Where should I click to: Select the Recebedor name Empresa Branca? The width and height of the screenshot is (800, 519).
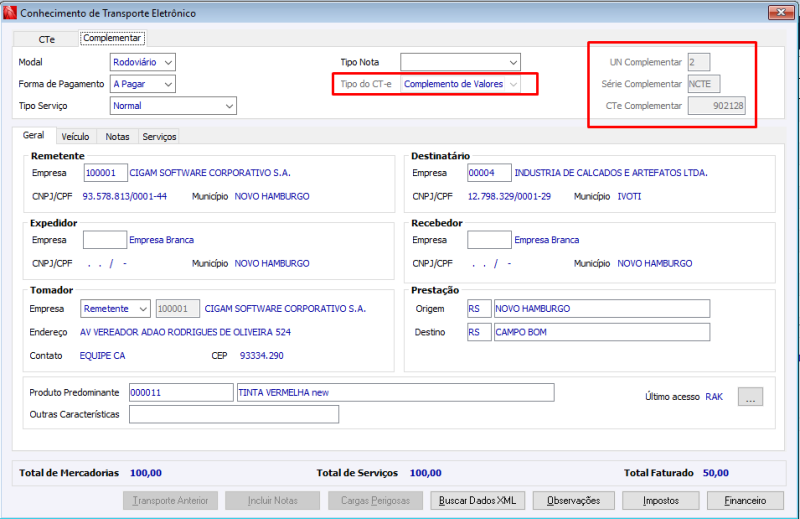546,240
